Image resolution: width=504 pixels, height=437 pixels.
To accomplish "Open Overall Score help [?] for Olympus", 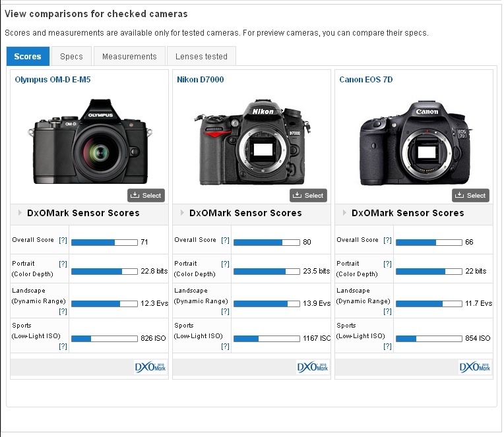I will click(x=63, y=240).
